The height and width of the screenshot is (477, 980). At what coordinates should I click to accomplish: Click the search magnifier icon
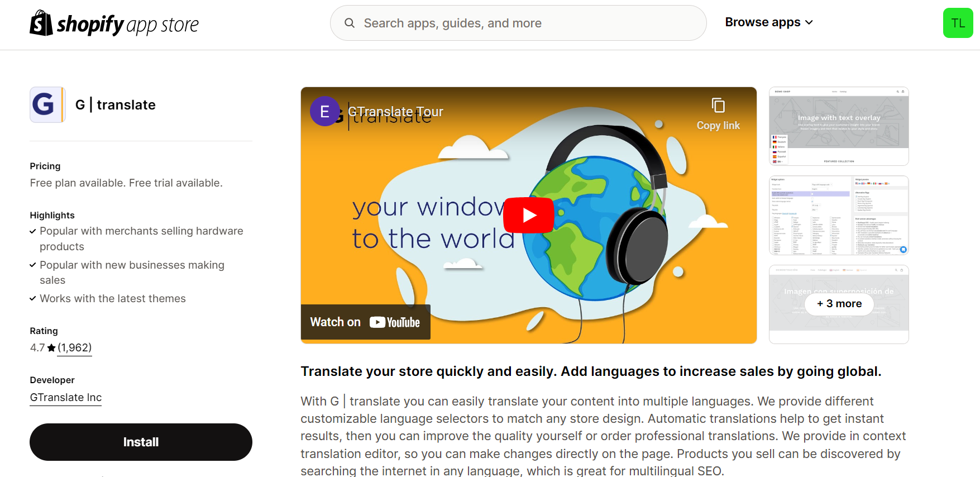point(350,23)
